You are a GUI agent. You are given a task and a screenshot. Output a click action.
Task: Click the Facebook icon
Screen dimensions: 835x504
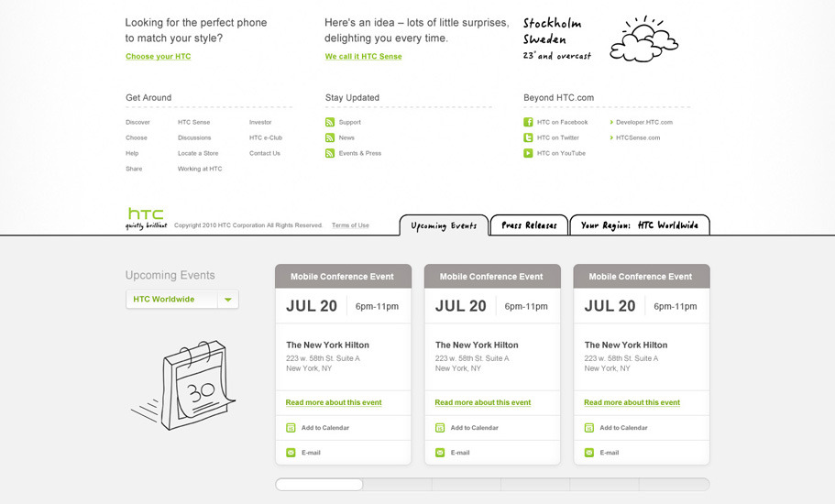click(x=528, y=123)
